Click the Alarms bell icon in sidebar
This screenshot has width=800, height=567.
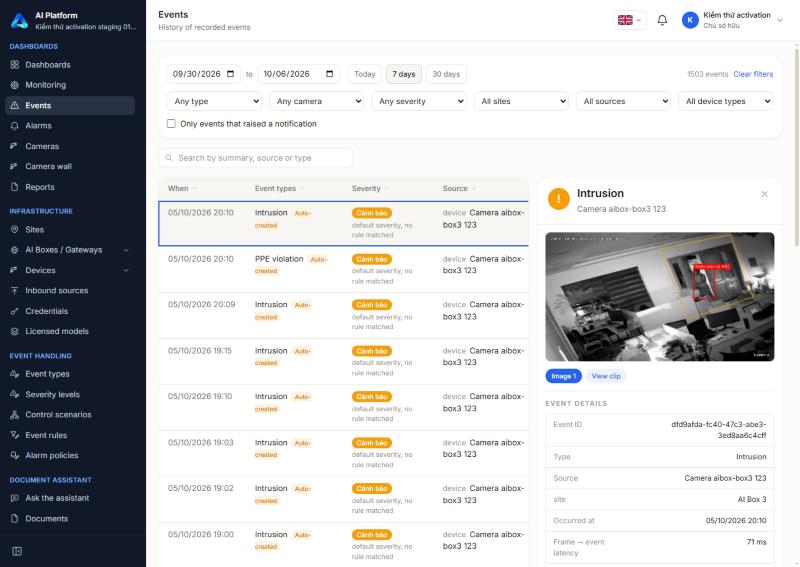click(15, 126)
